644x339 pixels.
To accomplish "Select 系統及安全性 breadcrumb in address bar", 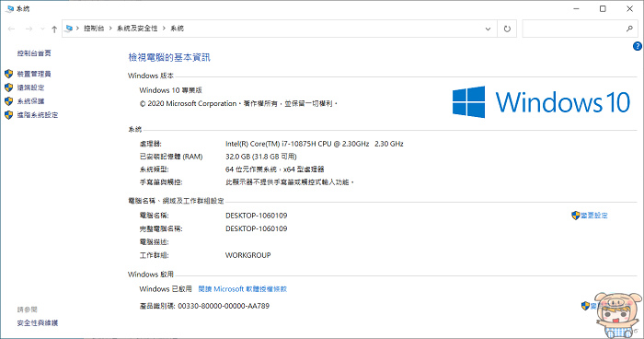I will tap(137, 29).
